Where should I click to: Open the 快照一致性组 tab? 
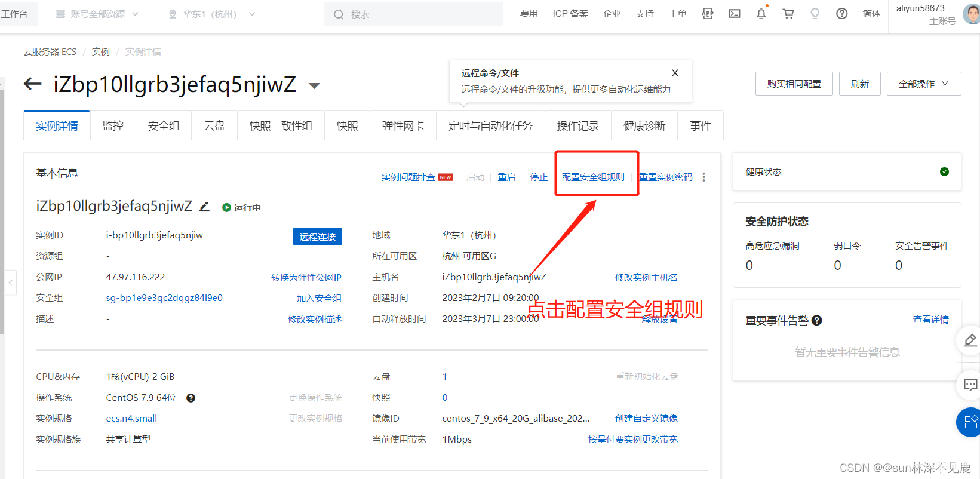[x=281, y=125]
